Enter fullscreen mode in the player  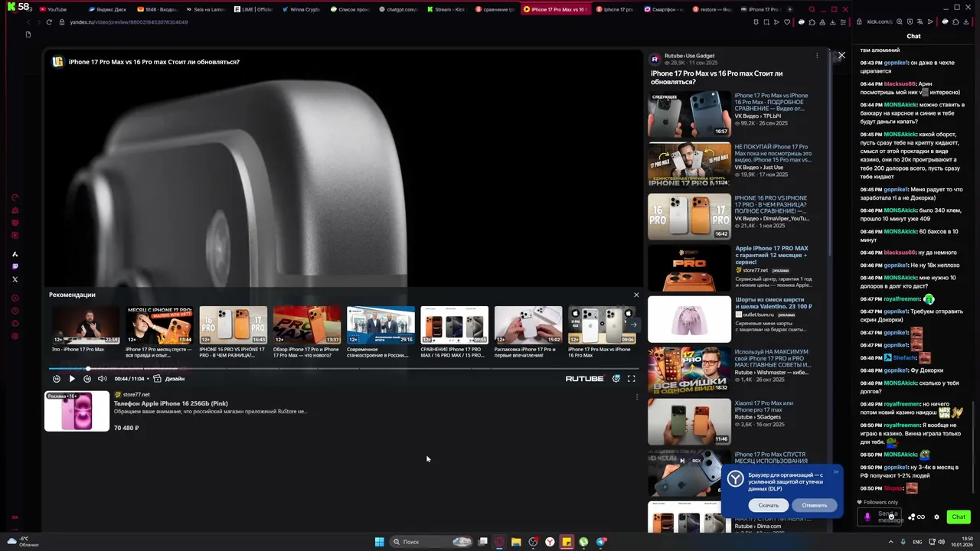tap(632, 379)
